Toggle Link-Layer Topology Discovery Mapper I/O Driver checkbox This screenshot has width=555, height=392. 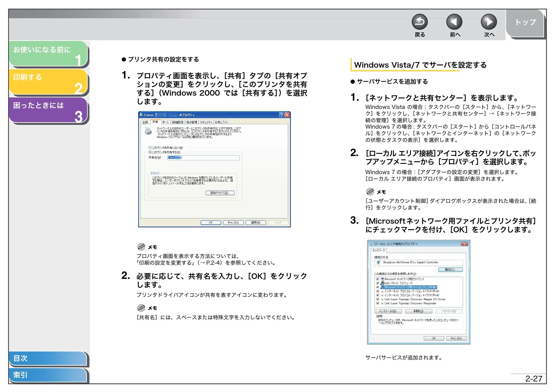(x=378, y=299)
